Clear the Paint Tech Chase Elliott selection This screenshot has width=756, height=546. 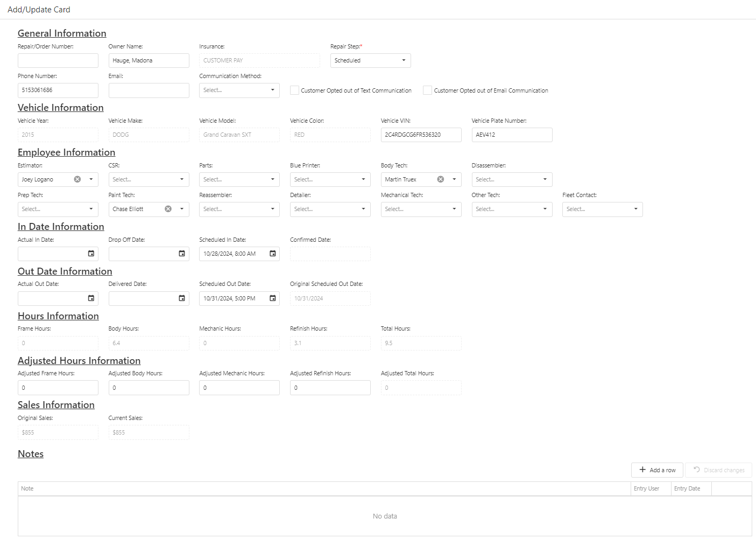[168, 209]
